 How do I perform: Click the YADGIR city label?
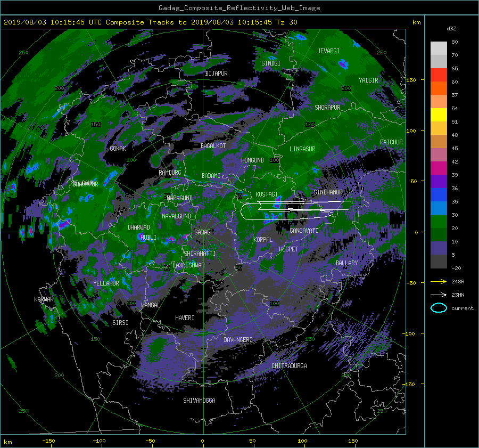pyautogui.click(x=368, y=80)
